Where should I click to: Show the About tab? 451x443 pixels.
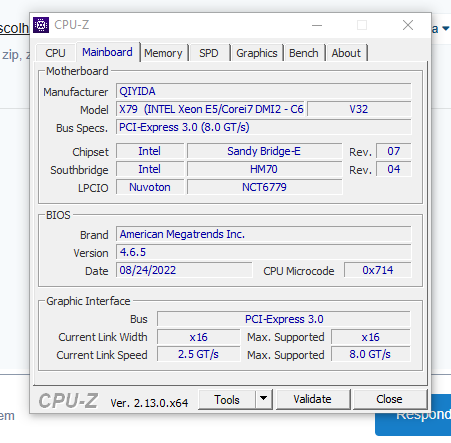pyautogui.click(x=346, y=53)
